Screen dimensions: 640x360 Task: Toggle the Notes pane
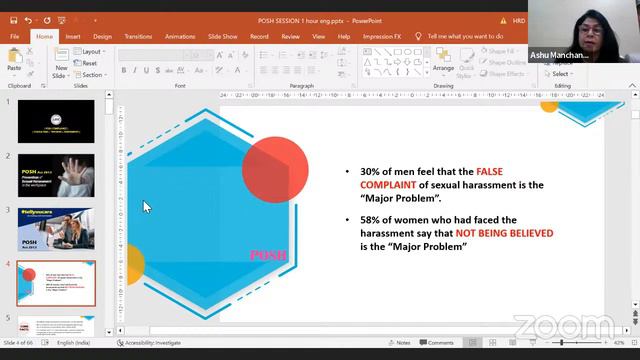pyautogui.click(x=399, y=343)
